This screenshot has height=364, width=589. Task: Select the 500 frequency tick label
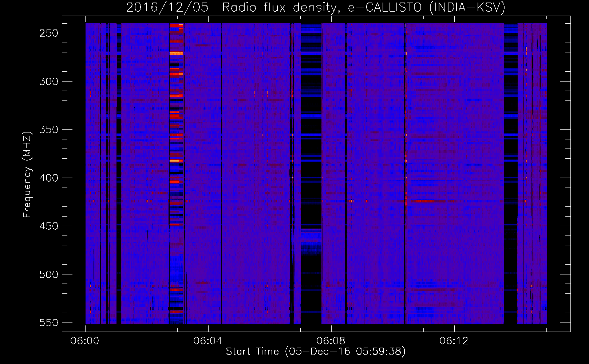tap(49, 274)
